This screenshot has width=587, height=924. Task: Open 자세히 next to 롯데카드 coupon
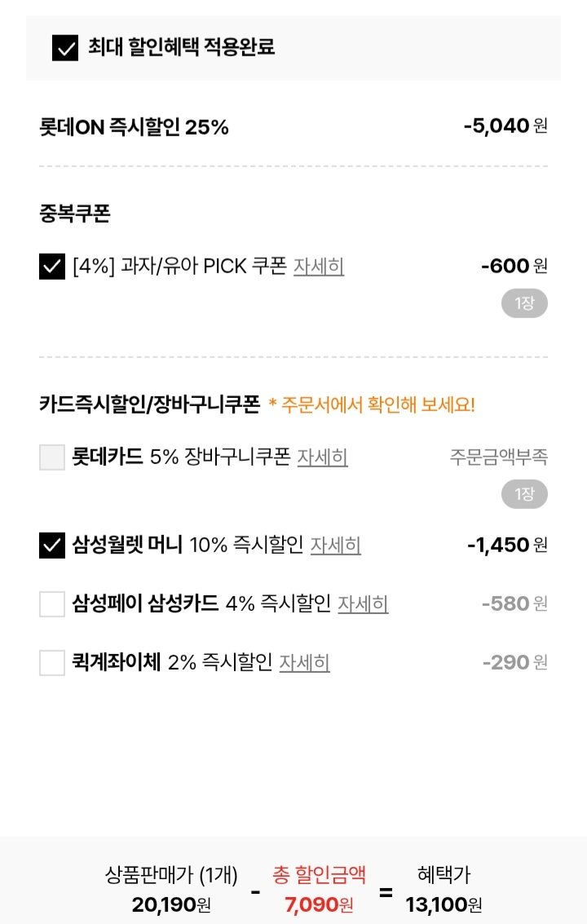pyautogui.click(x=323, y=458)
